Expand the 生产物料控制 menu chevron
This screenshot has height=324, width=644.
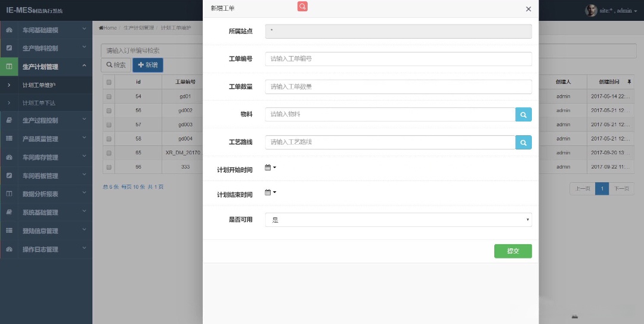coord(84,48)
